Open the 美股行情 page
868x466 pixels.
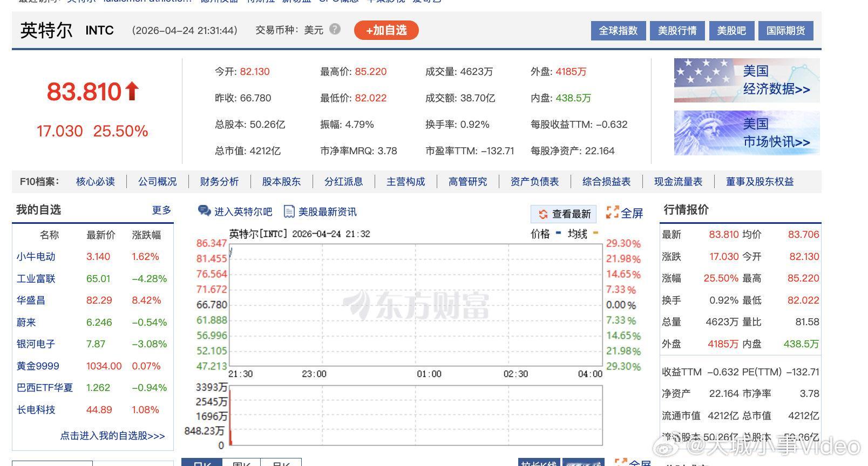677,31
